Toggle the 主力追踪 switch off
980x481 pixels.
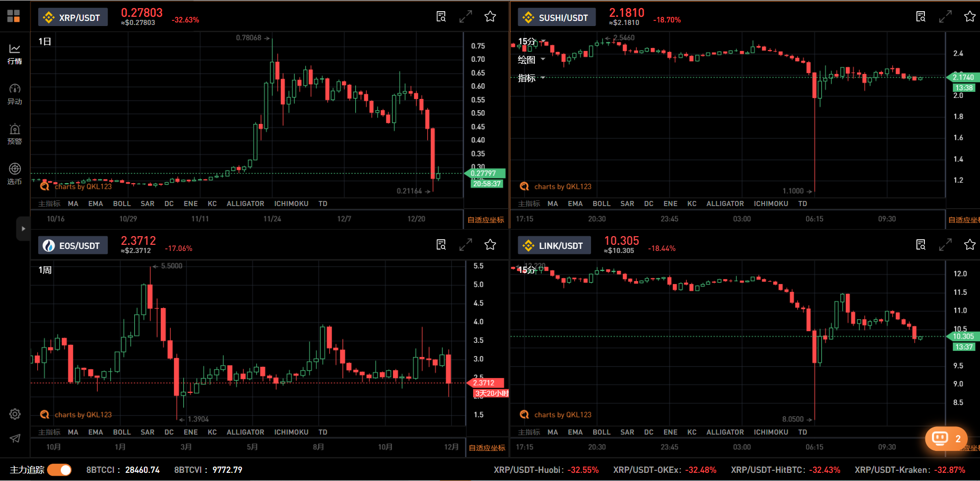click(x=60, y=470)
